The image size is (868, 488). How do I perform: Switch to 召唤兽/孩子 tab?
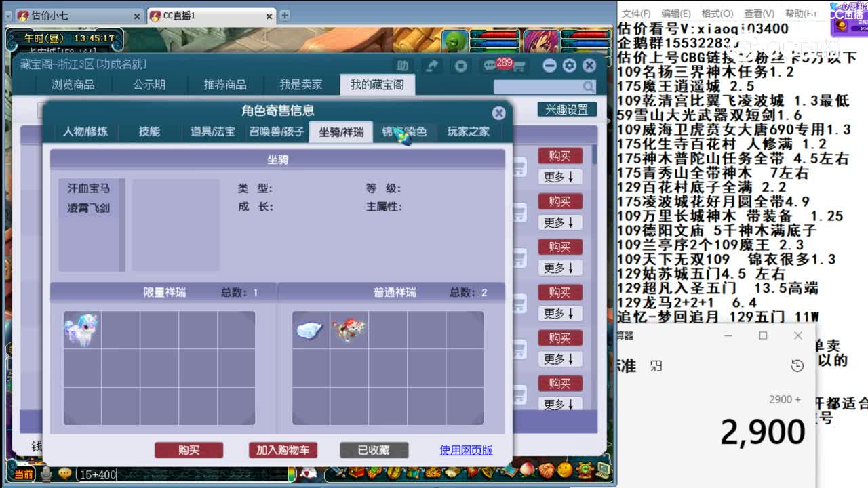click(277, 131)
